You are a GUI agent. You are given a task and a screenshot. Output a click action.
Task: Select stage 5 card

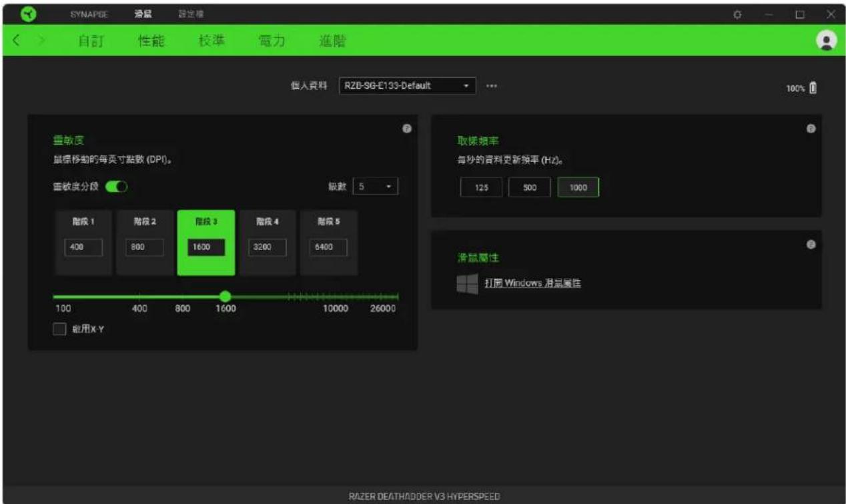point(329,243)
